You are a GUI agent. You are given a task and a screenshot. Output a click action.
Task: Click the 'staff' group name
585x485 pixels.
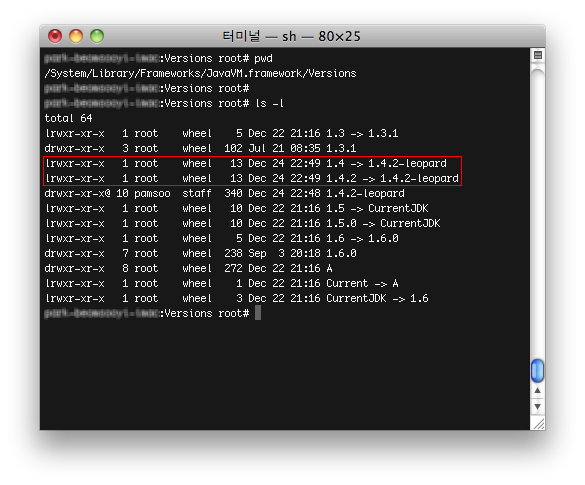(197, 193)
